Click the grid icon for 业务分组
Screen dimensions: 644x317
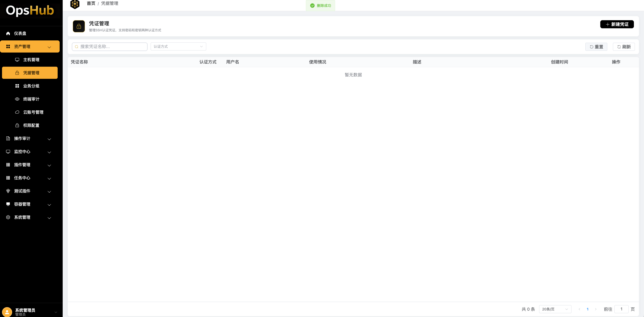[x=17, y=86]
